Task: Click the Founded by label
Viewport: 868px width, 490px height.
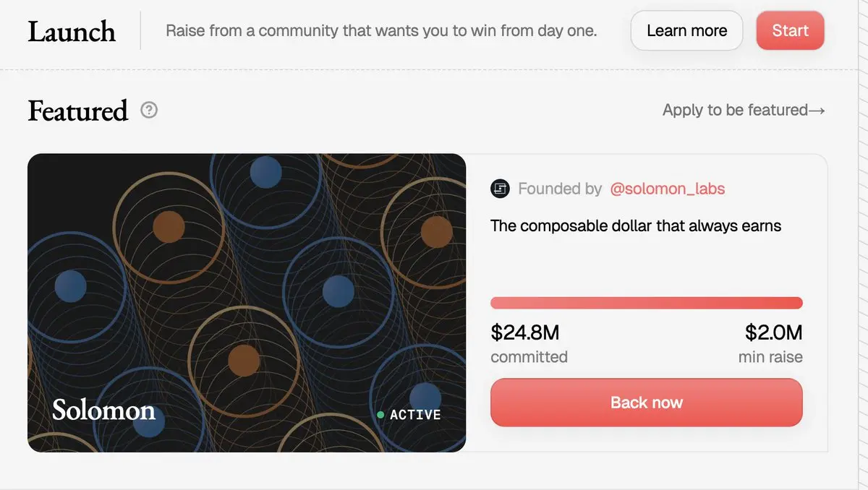Action: 560,189
